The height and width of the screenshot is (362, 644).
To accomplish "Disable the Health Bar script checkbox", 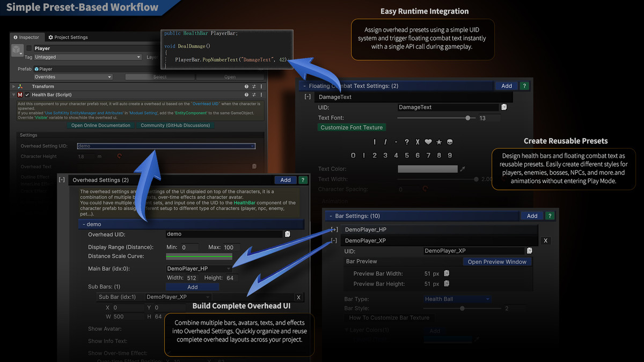I will tap(27, 95).
